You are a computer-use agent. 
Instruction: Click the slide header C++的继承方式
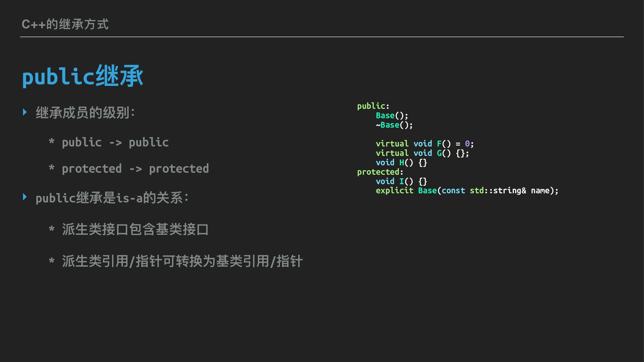(x=65, y=24)
